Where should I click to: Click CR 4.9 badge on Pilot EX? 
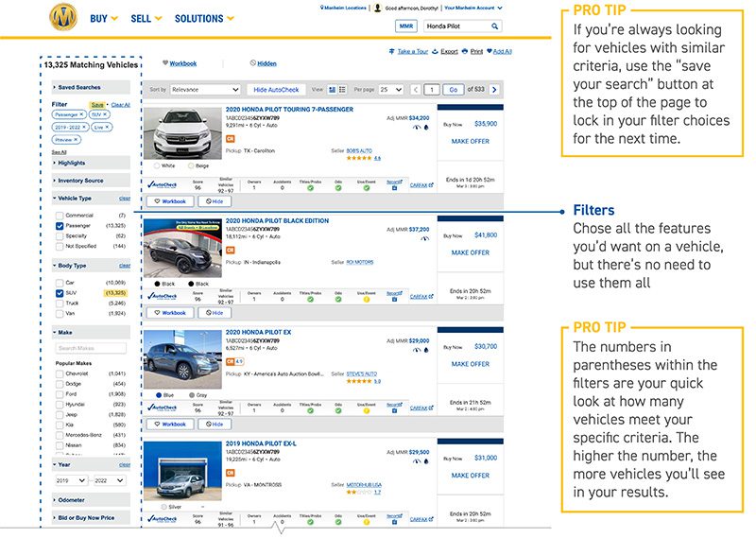coord(234,361)
